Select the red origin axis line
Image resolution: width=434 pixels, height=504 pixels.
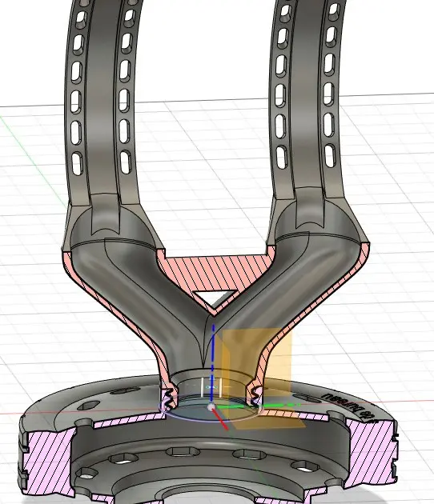click(221, 419)
